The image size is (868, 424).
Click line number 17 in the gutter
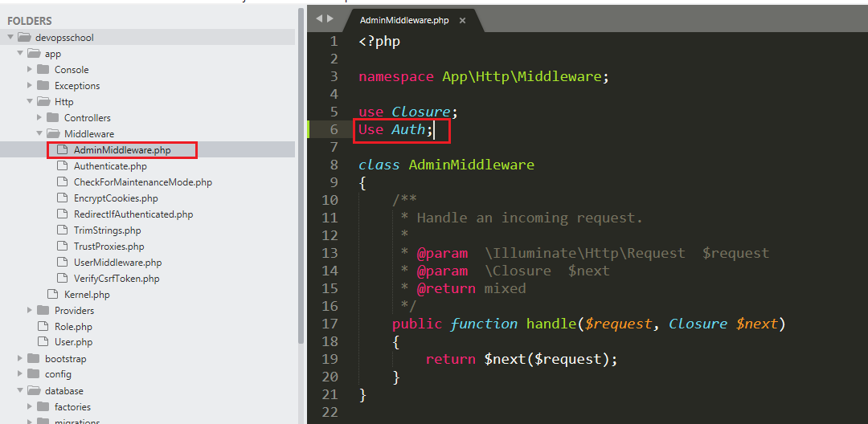pos(330,324)
